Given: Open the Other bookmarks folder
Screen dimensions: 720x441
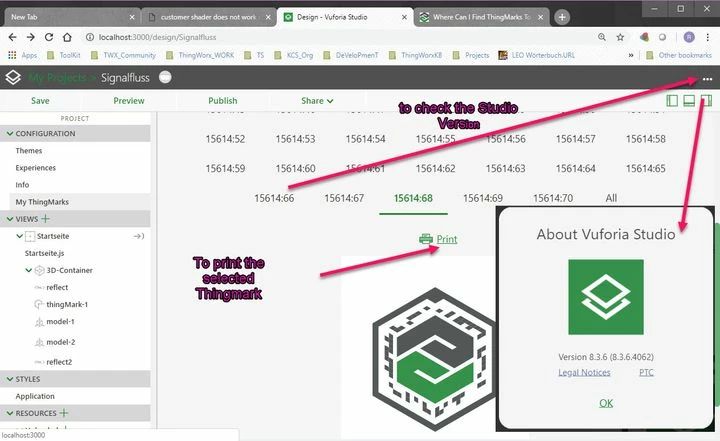Looking at the screenshot, I should [x=679, y=55].
